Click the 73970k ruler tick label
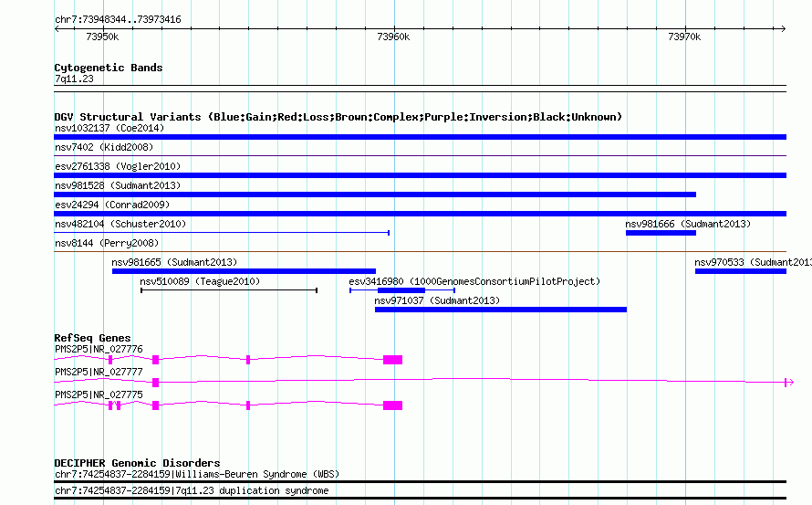Viewport: 812px width, 505px height. [684, 37]
